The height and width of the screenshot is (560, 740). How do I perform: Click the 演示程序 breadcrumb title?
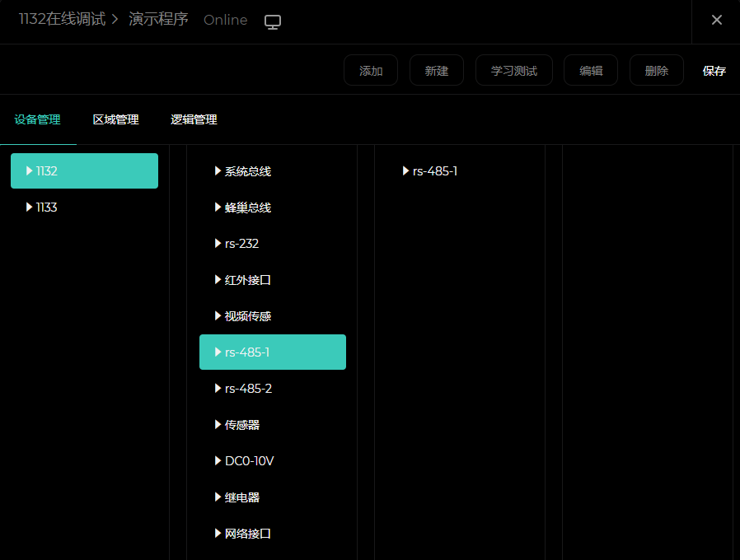click(158, 19)
